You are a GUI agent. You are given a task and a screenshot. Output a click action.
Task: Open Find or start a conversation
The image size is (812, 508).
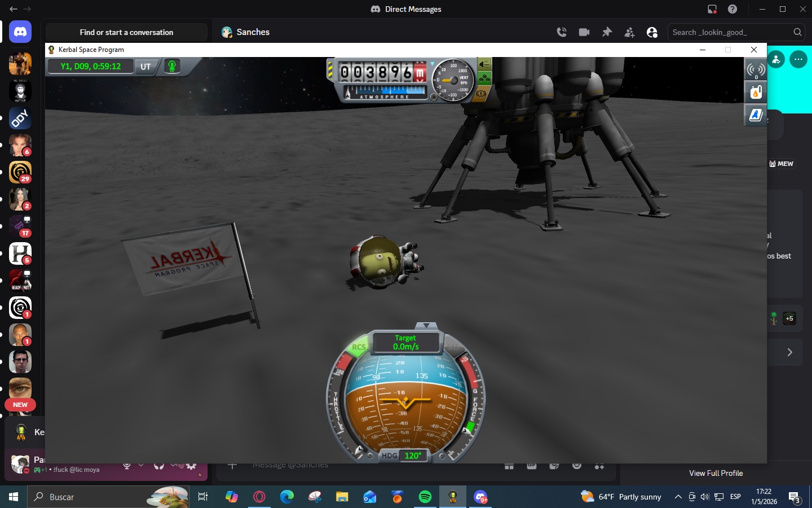coord(126,32)
